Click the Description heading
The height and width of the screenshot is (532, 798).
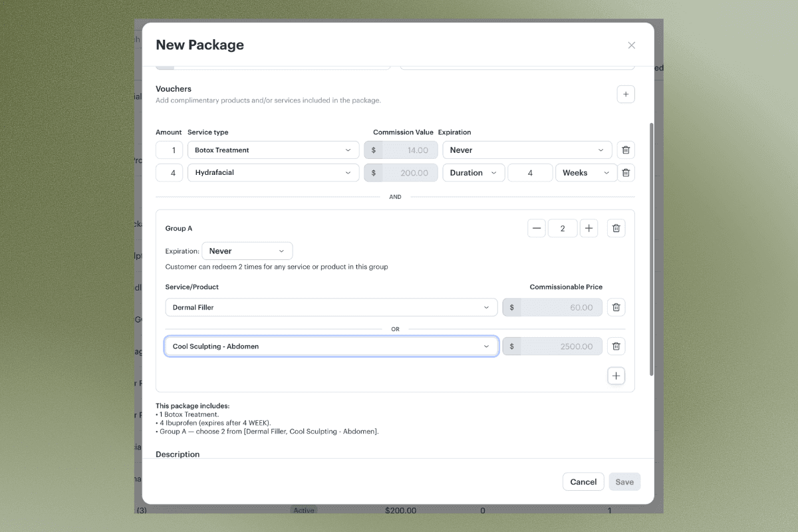point(178,455)
